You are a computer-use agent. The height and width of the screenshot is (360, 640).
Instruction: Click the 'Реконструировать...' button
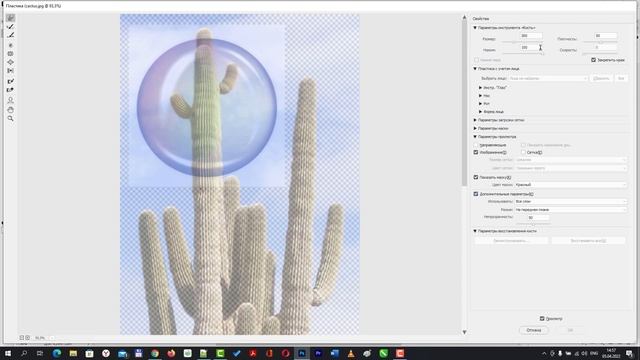pyautogui.click(x=511, y=241)
